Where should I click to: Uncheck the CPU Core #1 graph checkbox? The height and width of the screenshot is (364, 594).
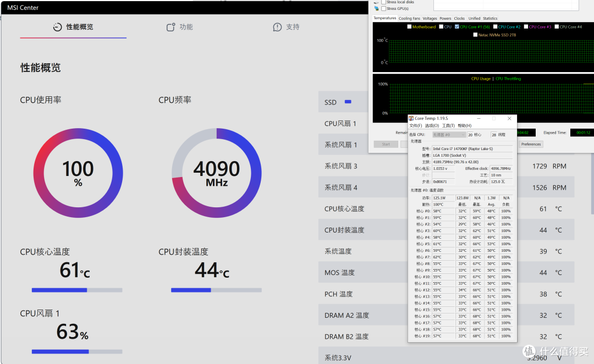(457, 27)
